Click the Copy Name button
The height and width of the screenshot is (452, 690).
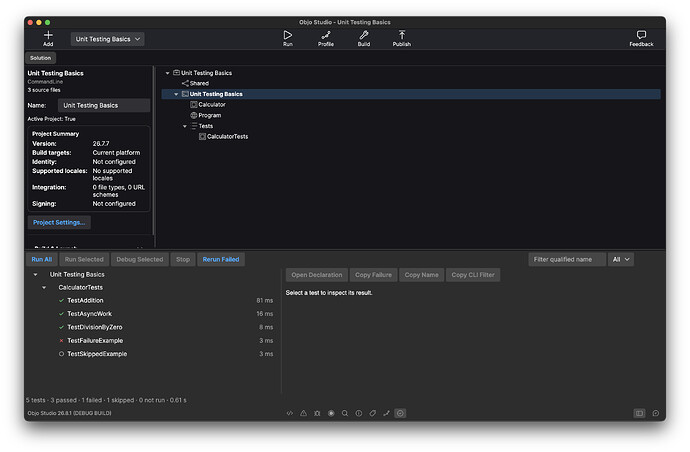point(422,275)
